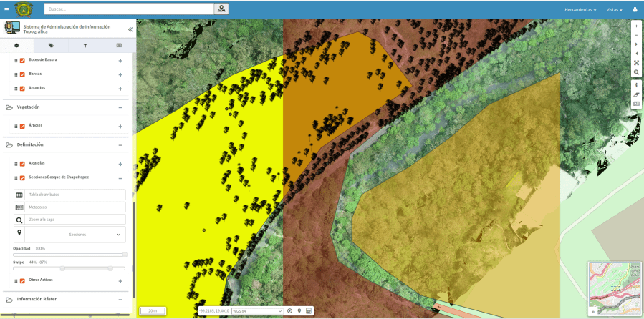The image size is (644, 319).
Task: Click the full extent arrows icon
Action: click(636, 63)
